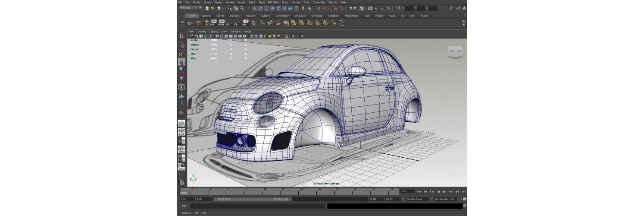Open the Polygons menu set dropdown

click(x=191, y=8)
